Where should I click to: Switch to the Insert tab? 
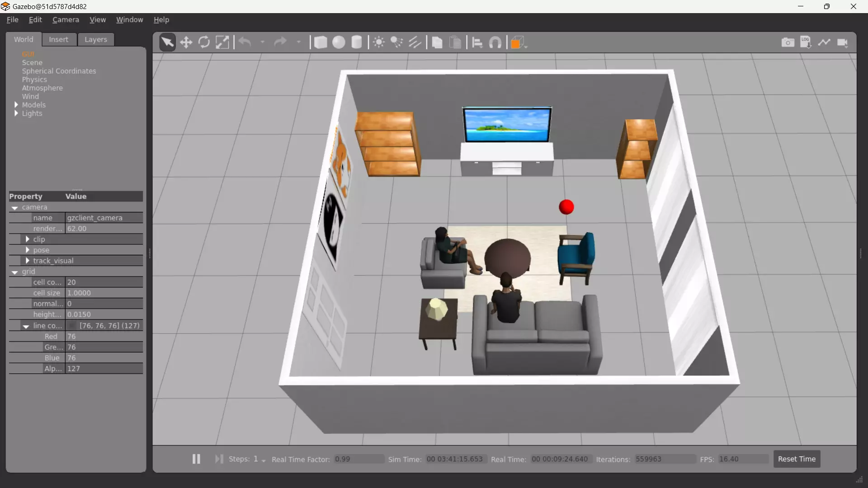(x=58, y=39)
